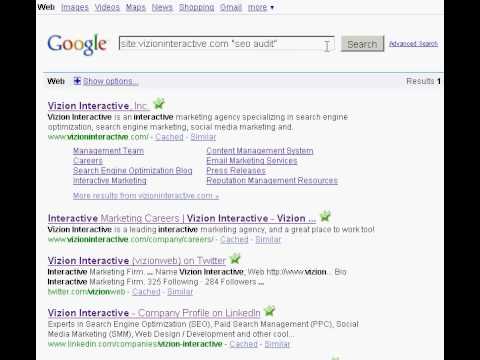480x360 pixels.
Task: Open Management Team sitelink
Action: (x=108, y=151)
